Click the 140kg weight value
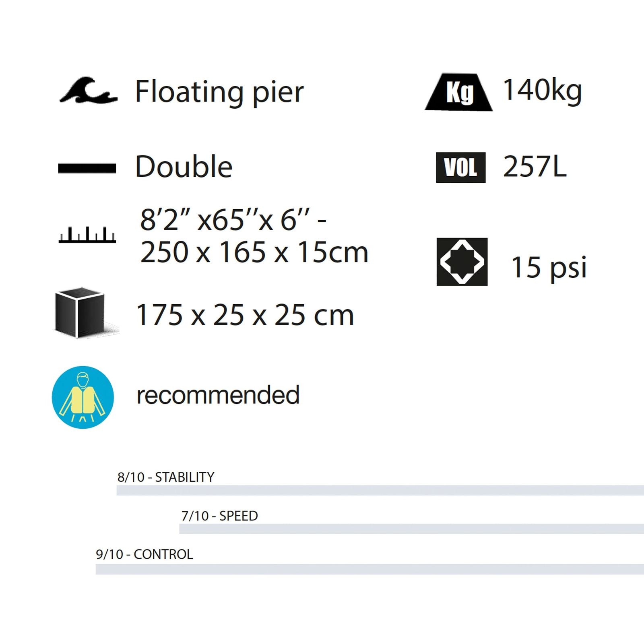Screen dimensions: 644x644 [x=542, y=90]
